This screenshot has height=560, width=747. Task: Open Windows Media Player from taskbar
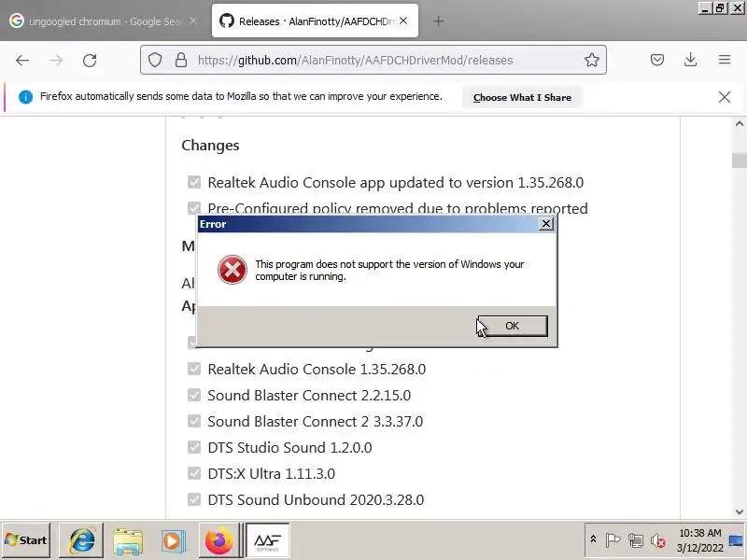[173, 540]
